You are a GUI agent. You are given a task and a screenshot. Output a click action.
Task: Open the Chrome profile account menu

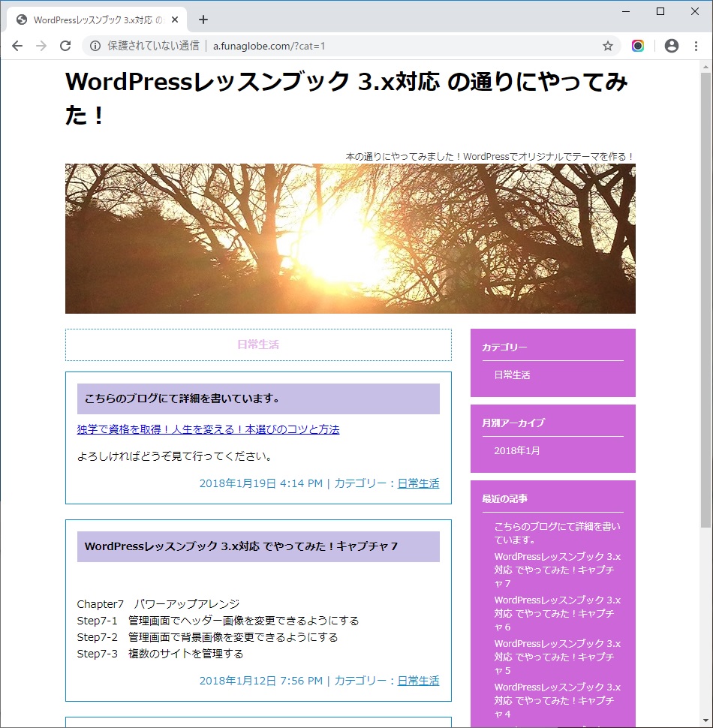point(671,46)
